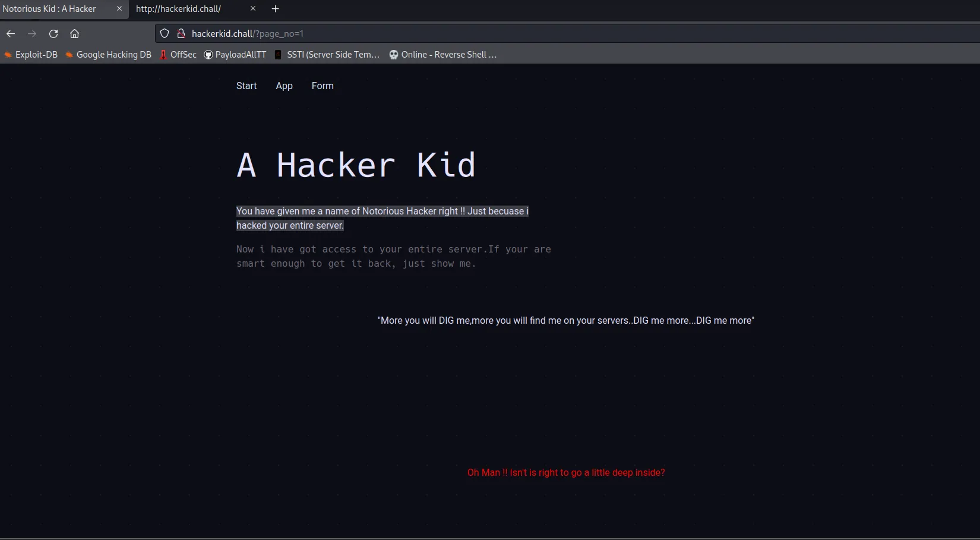Screen dimensions: 980x540
Task: Open the Form page from navigation
Action: [x=323, y=86]
